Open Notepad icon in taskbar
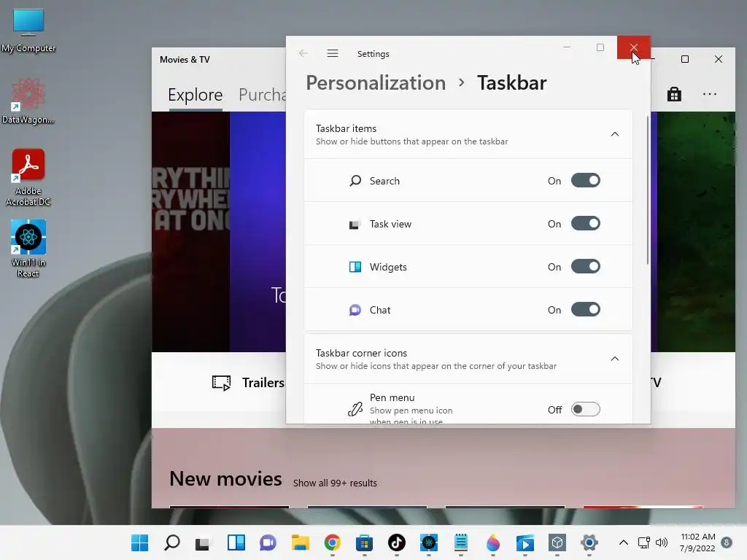The width and height of the screenshot is (747, 560). tap(461, 542)
